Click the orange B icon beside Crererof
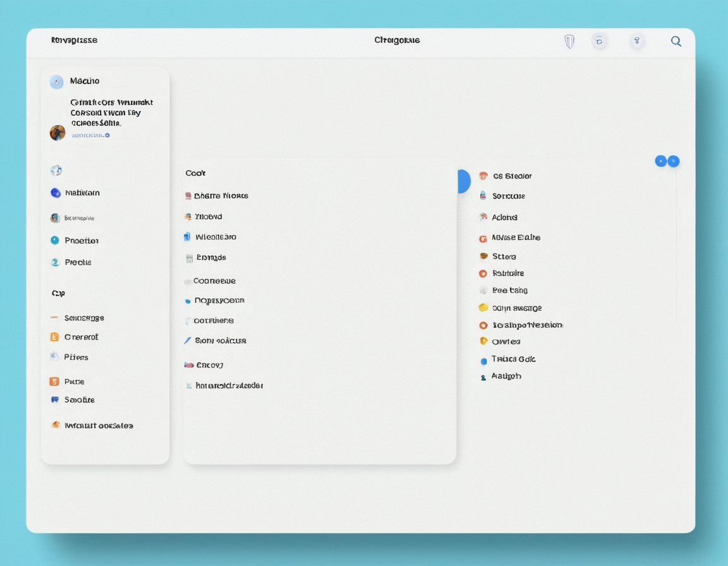 tap(54, 337)
